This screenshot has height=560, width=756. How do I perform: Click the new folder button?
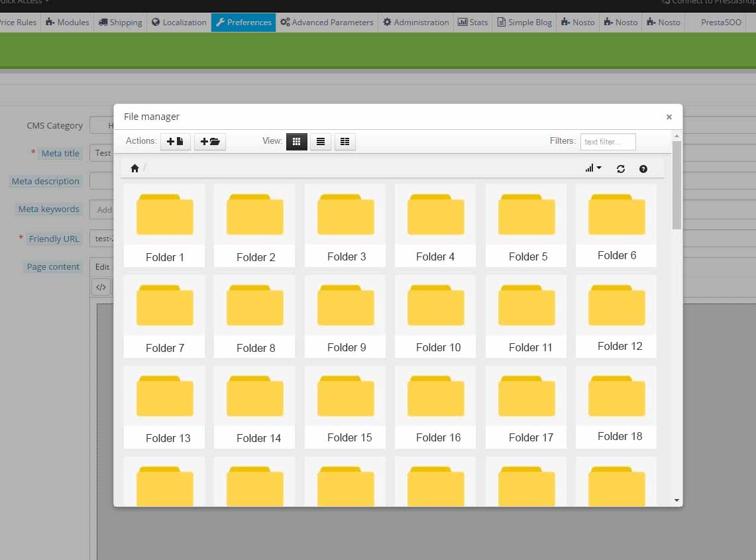tap(210, 141)
